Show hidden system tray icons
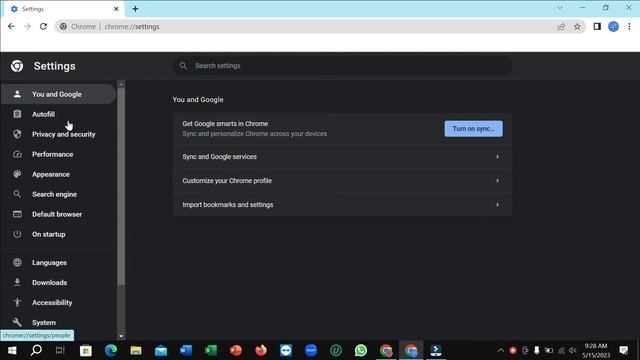The height and width of the screenshot is (360, 640). [501, 351]
